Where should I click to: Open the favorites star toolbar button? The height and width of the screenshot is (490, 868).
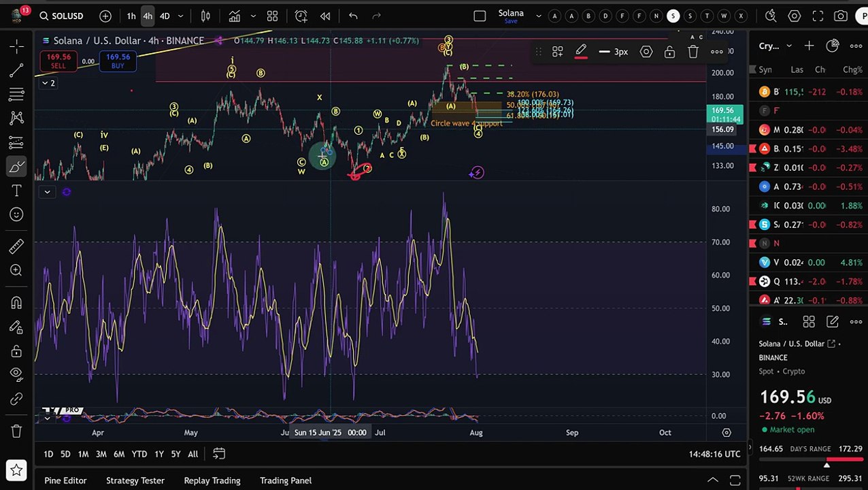(16, 470)
